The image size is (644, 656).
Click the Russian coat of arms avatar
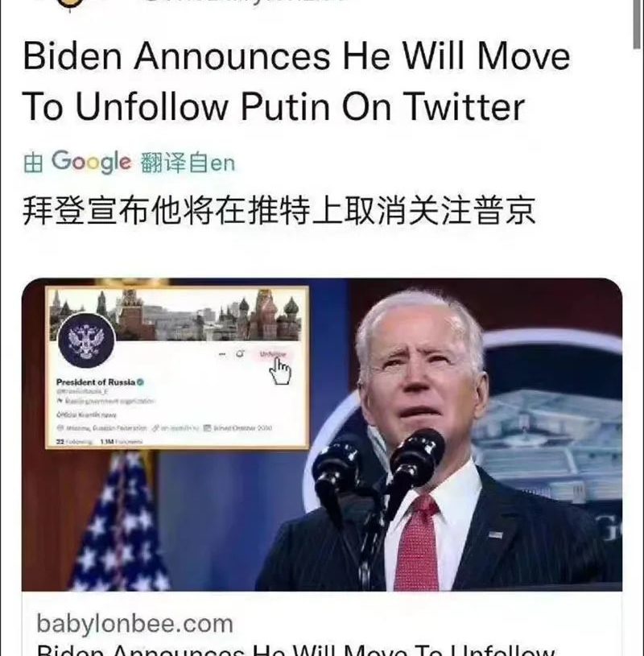tap(87, 340)
